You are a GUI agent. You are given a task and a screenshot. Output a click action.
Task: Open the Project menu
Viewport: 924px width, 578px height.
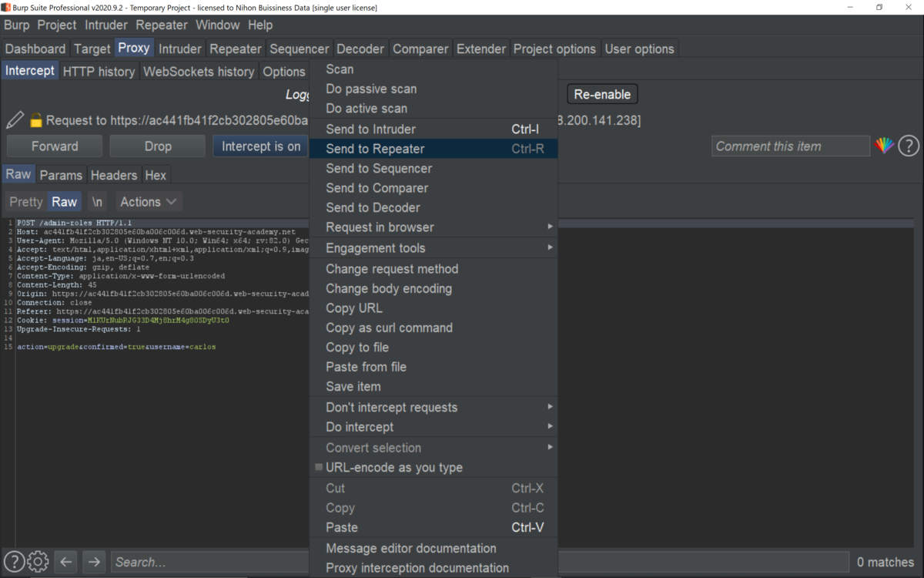coord(57,25)
